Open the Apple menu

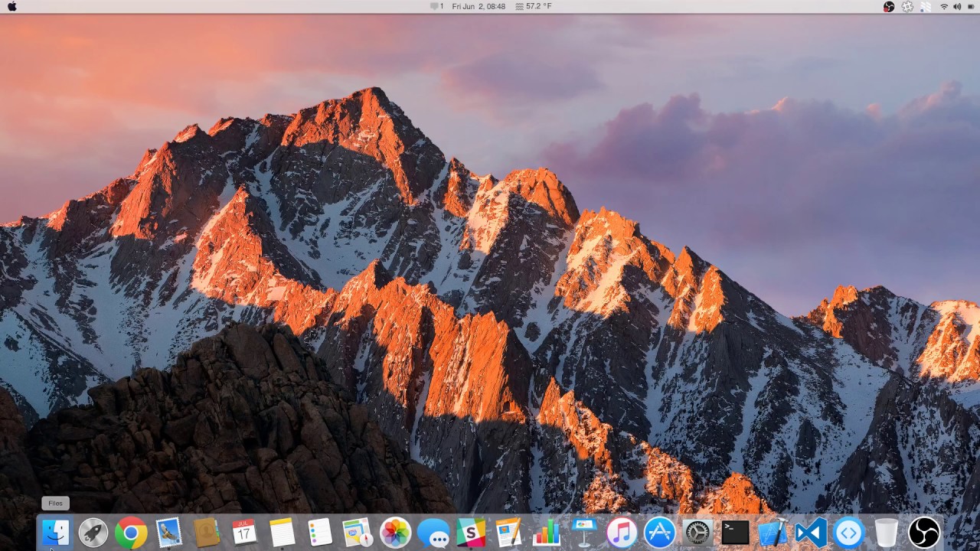pyautogui.click(x=12, y=6)
